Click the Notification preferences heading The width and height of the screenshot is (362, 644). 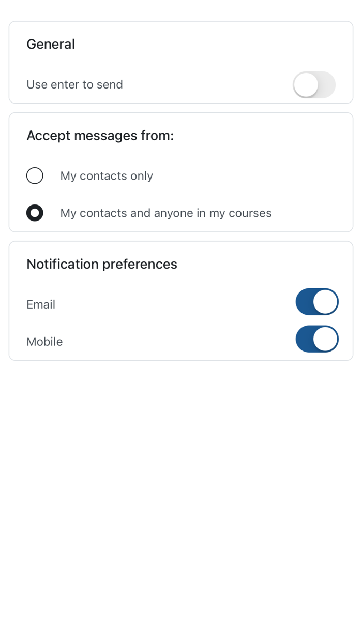point(102,264)
